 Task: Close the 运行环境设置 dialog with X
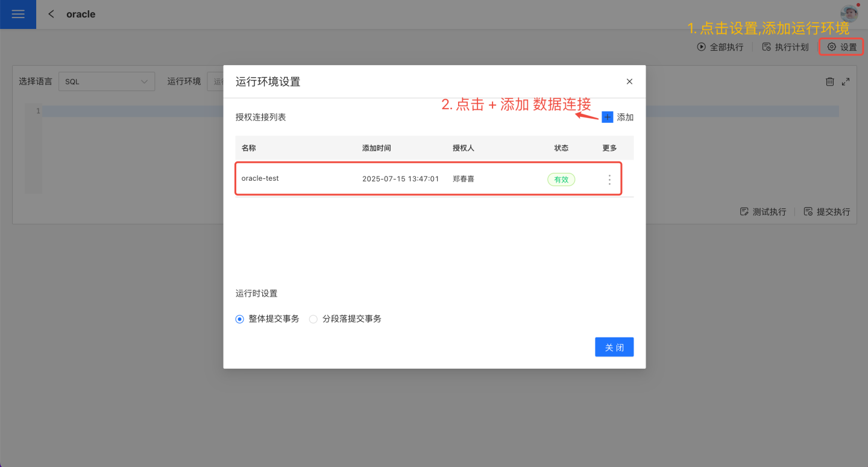coord(629,81)
